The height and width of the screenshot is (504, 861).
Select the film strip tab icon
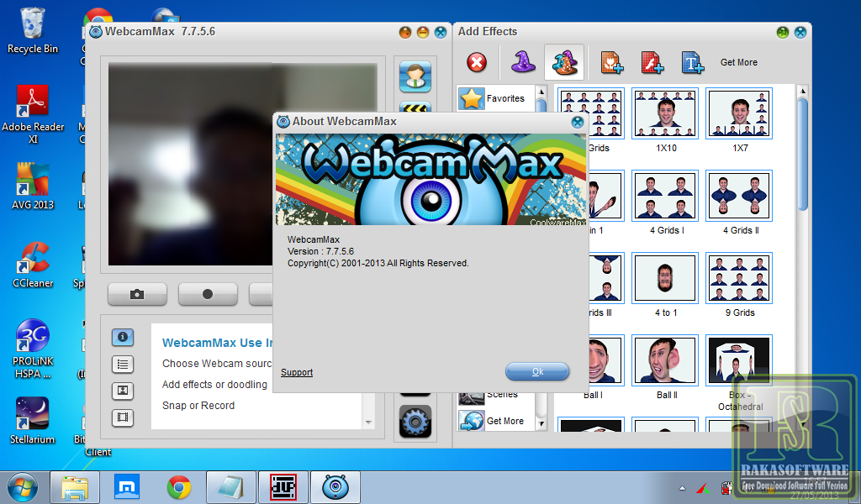(x=123, y=417)
